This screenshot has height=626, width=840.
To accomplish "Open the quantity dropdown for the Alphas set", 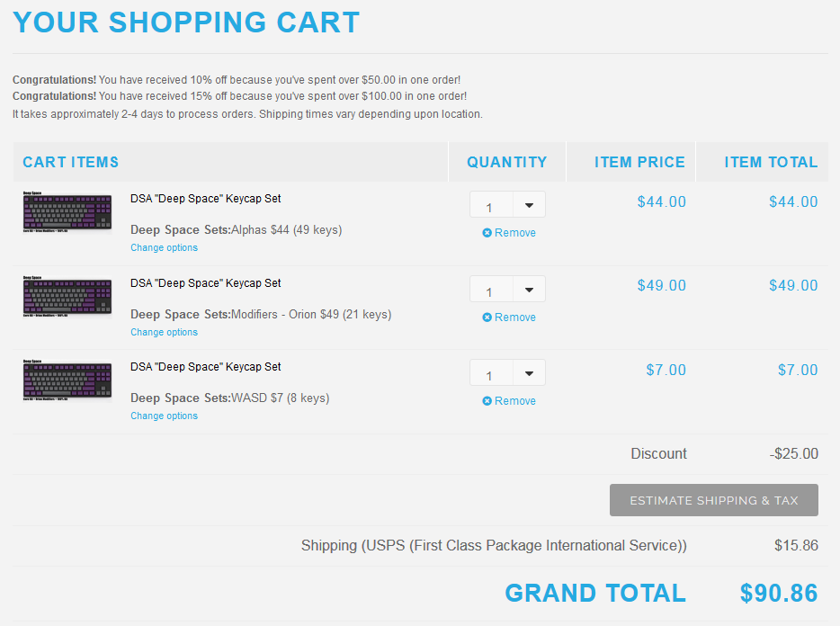I will 529,206.
